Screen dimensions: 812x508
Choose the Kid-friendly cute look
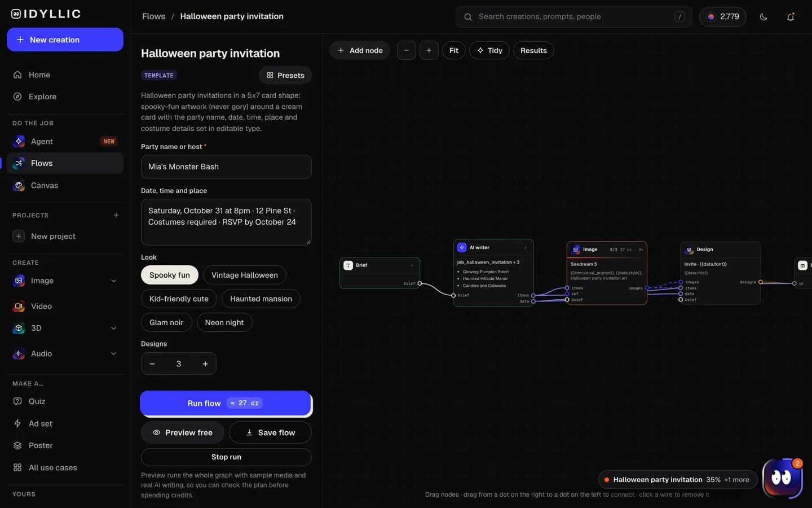(179, 299)
